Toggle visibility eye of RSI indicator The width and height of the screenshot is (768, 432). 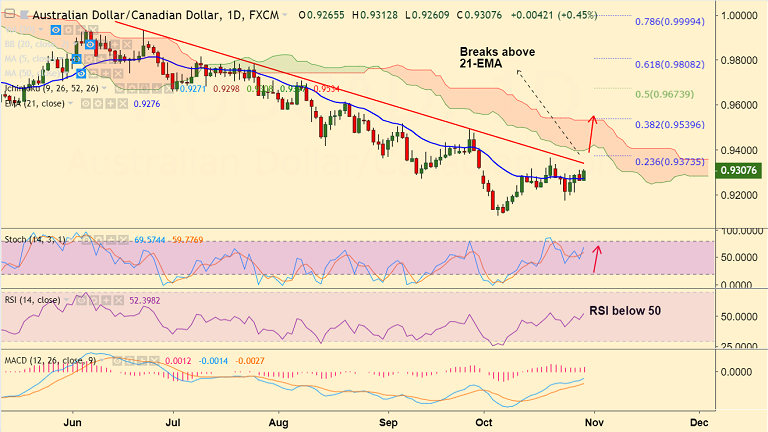click(81, 300)
